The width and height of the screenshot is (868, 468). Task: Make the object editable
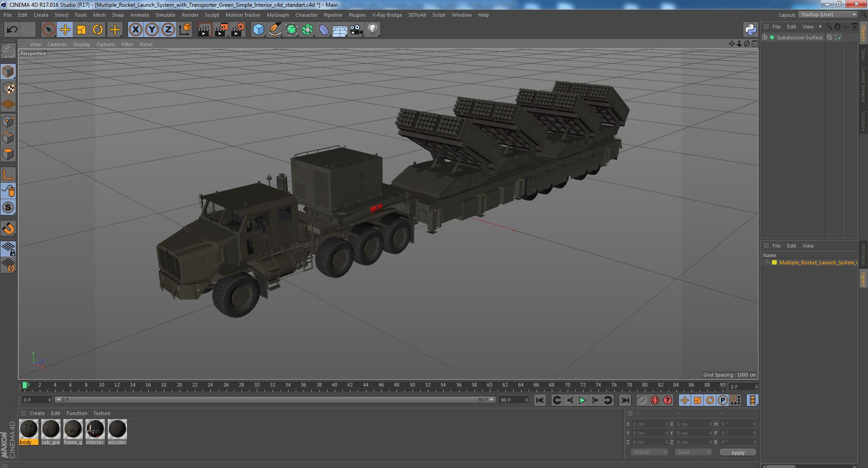click(x=8, y=51)
